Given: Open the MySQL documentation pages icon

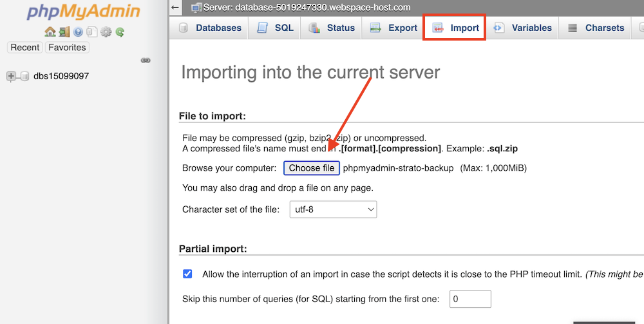Looking at the screenshot, I should pyautogui.click(x=92, y=32).
